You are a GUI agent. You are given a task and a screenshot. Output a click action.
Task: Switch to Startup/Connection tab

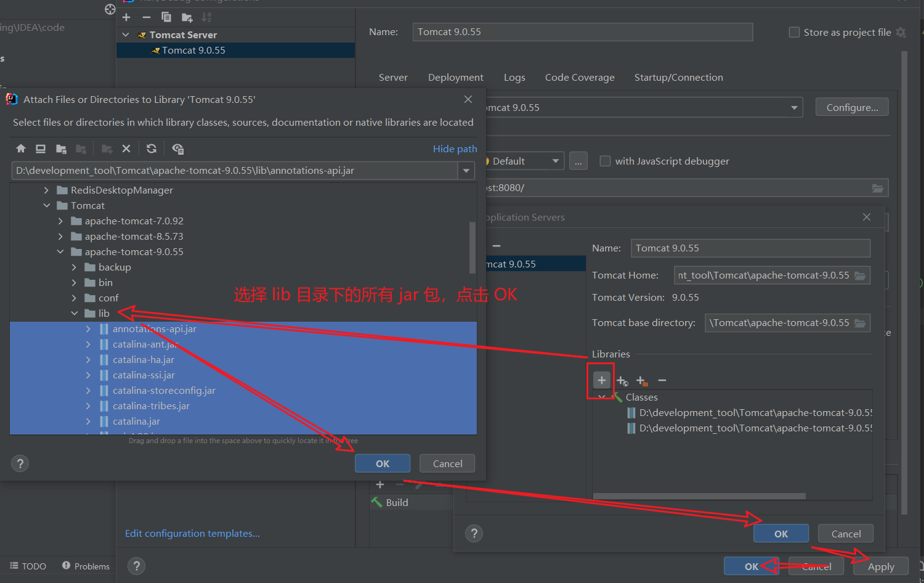coord(679,78)
